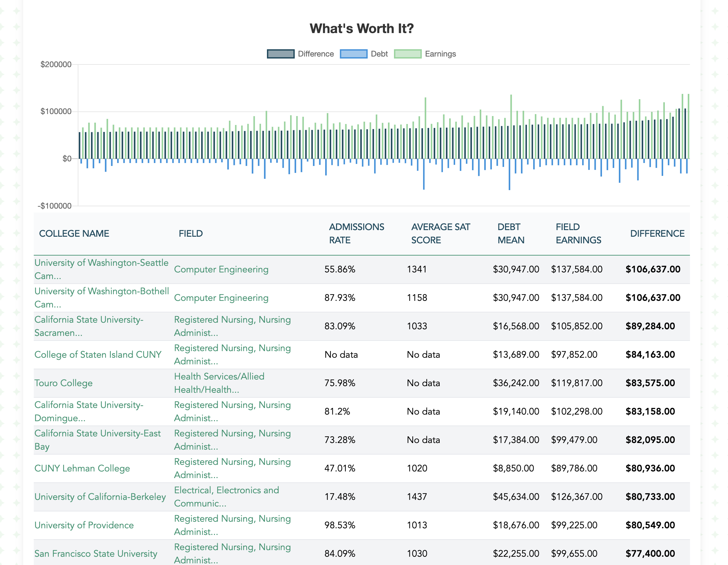728x565 pixels.
Task: Click the Debt legend color box
Action: point(354,54)
